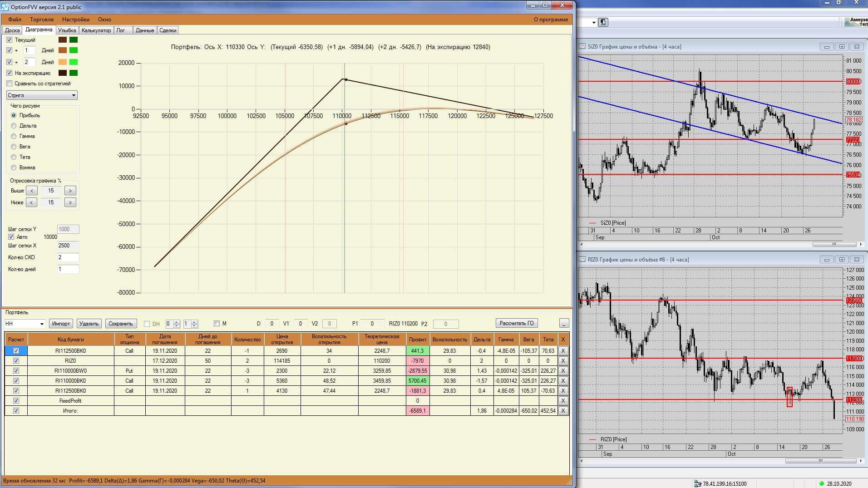
Task: Click the green connection indicator beside 28.10.2020
Action: pos(821,483)
